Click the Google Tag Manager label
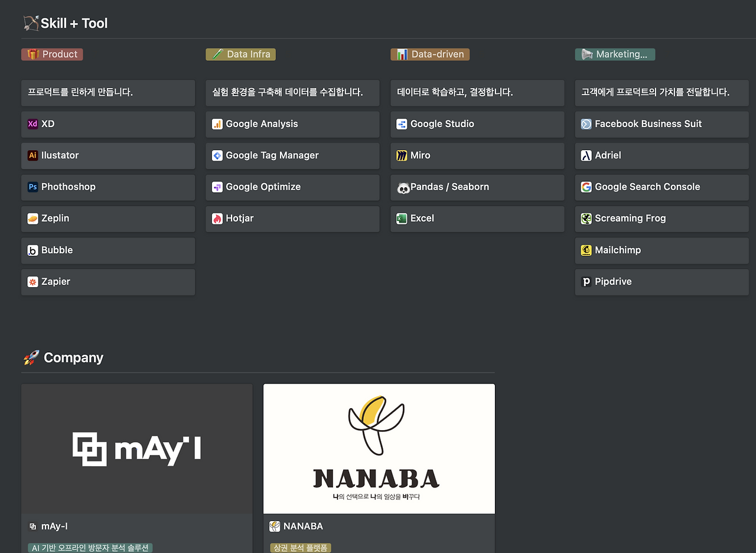 pyautogui.click(x=272, y=155)
